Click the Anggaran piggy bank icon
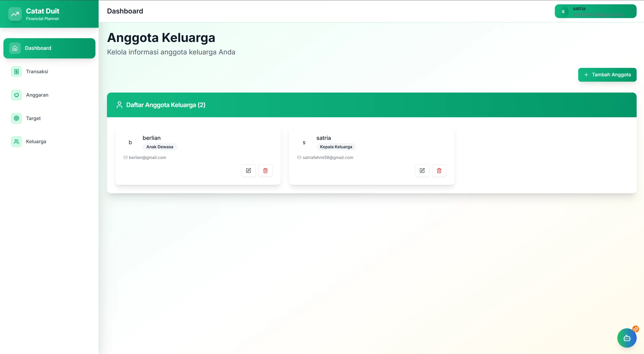The image size is (644, 354). 16,95
